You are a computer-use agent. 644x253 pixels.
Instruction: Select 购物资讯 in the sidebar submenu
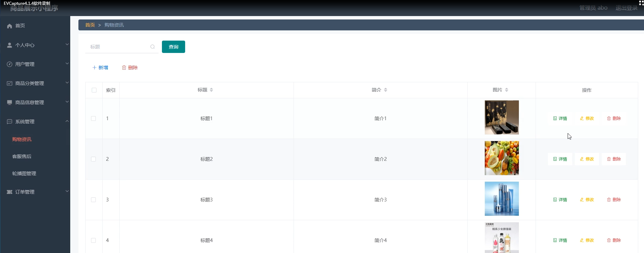coord(22,139)
